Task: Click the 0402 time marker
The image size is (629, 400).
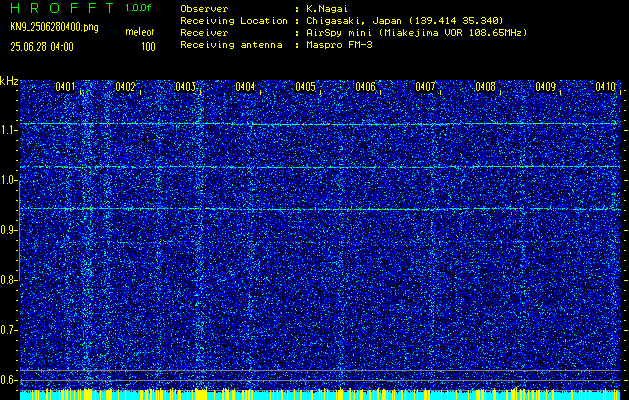Action: coord(125,87)
